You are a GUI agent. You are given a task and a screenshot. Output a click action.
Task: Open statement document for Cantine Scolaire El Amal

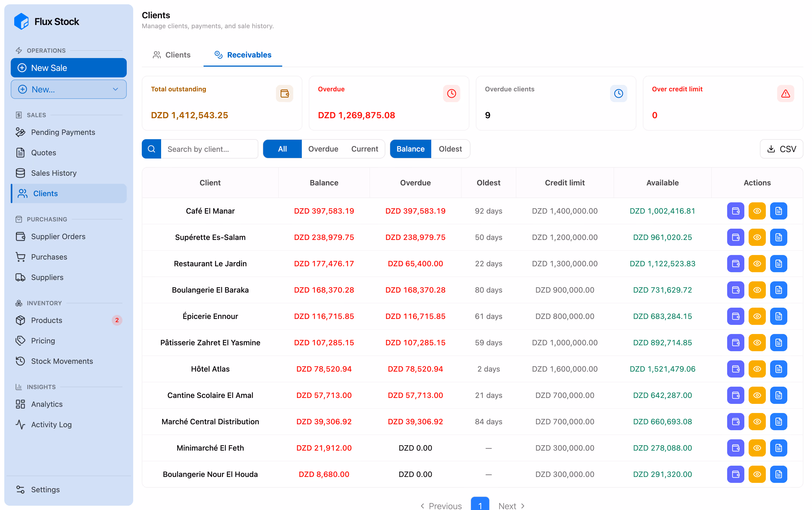click(778, 395)
